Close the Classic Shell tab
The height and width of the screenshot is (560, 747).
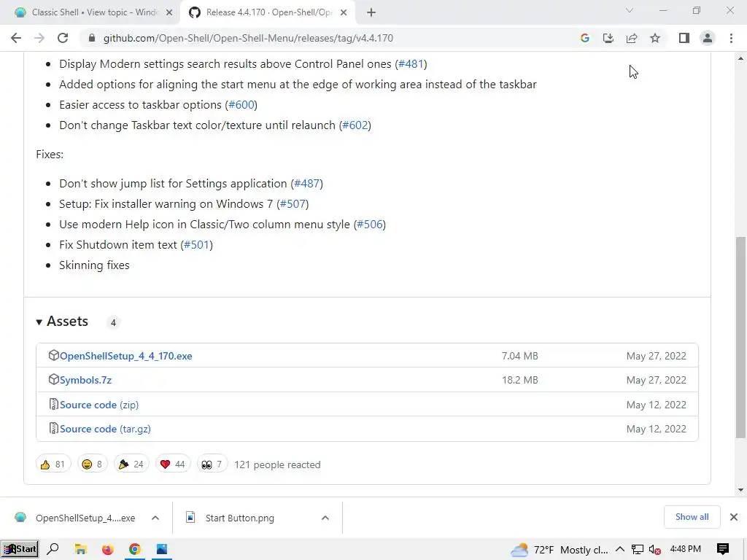coord(169,12)
